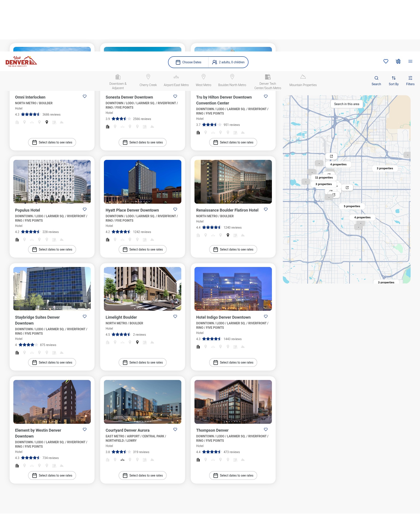Open Hyatt Place Denver Downtown photo

click(142, 182)
